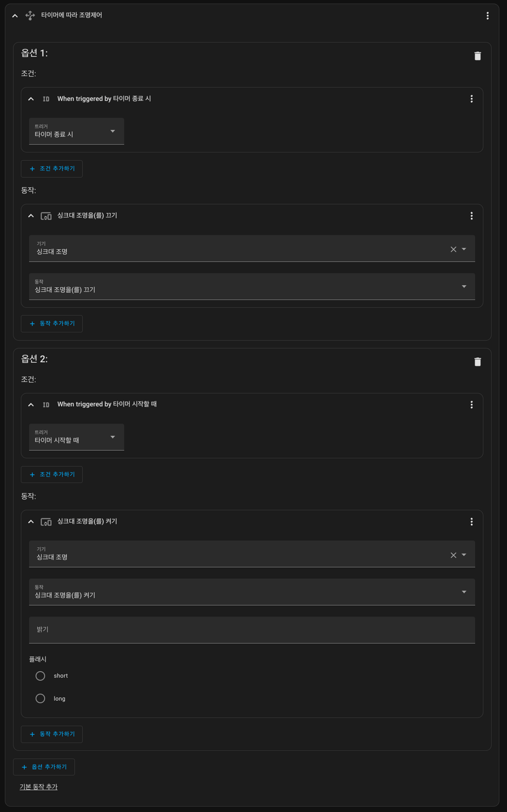This screenshot has height=812, width=507.
Task: Click 조건 추가하기 in option 1
Action: (52, 169)
